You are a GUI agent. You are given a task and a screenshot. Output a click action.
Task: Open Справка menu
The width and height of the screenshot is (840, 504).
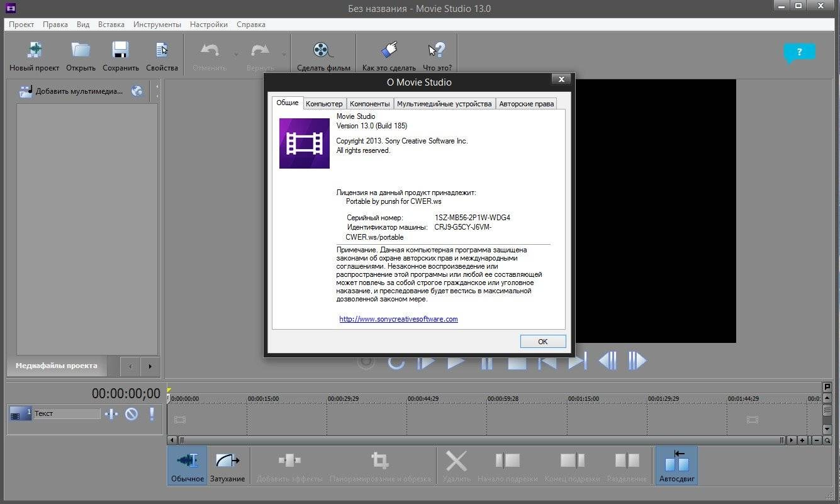[x=251, y=25]
